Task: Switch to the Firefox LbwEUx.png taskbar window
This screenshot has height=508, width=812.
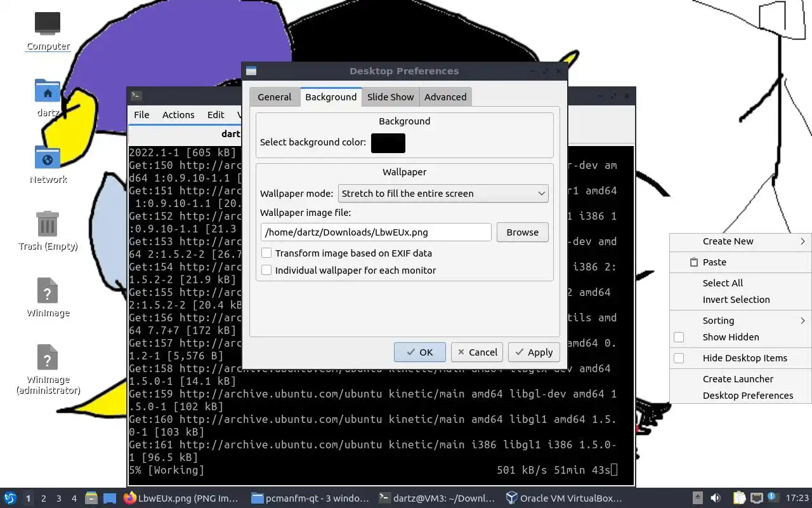Action: (x=181, y=498)
